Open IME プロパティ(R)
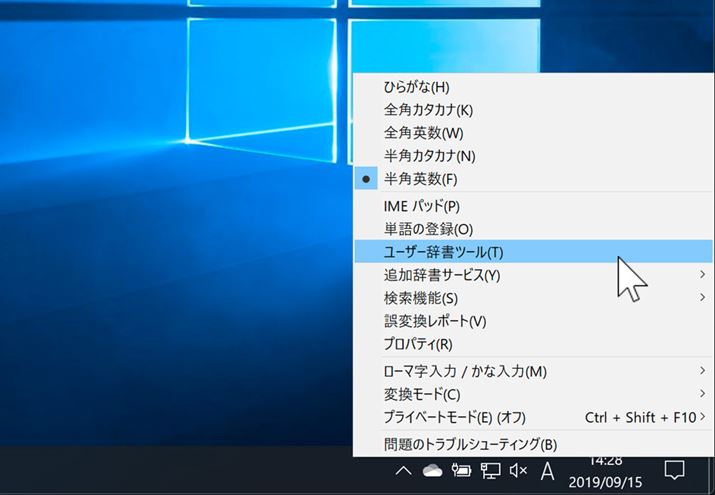Image resolution: width=715 pixels, height=495 pixels. point(533,344)
